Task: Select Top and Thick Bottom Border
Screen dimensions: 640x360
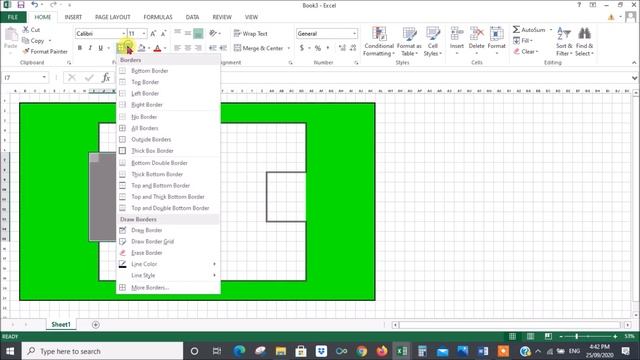Action: (x=168, y=197)
